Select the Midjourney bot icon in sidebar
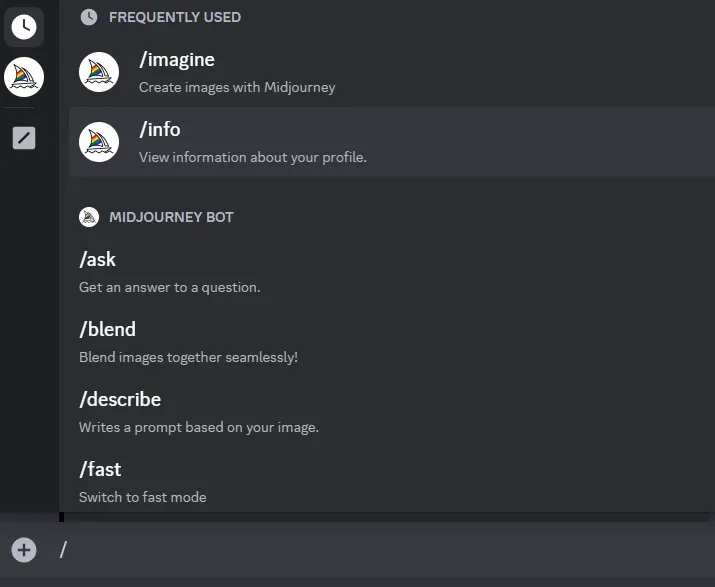The image size is (715, 587). 24,77
